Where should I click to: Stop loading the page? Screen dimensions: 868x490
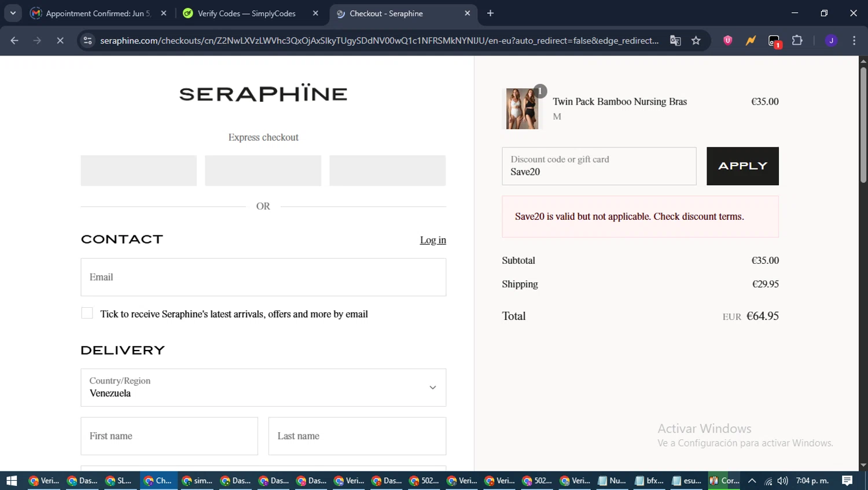coord(60,40)
